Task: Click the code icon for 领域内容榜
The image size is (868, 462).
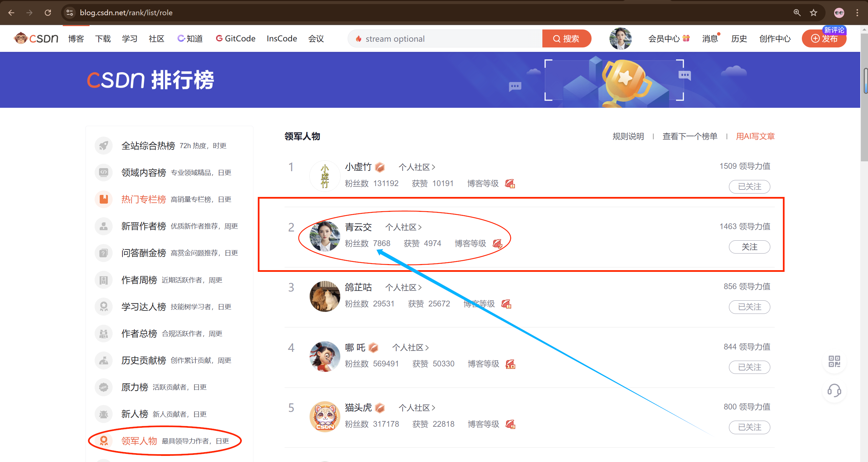Action: tap(103, 173)
